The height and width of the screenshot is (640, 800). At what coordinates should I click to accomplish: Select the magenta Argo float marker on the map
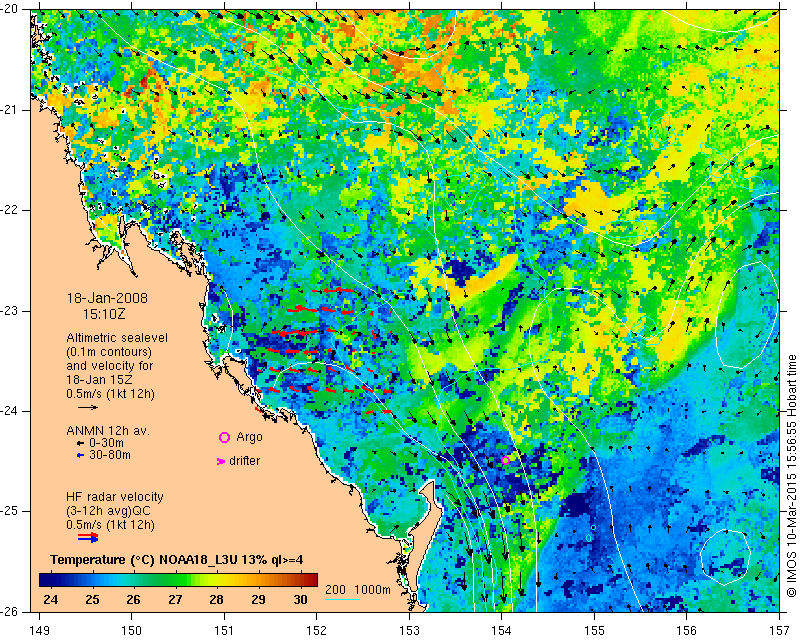click(505, 460)
